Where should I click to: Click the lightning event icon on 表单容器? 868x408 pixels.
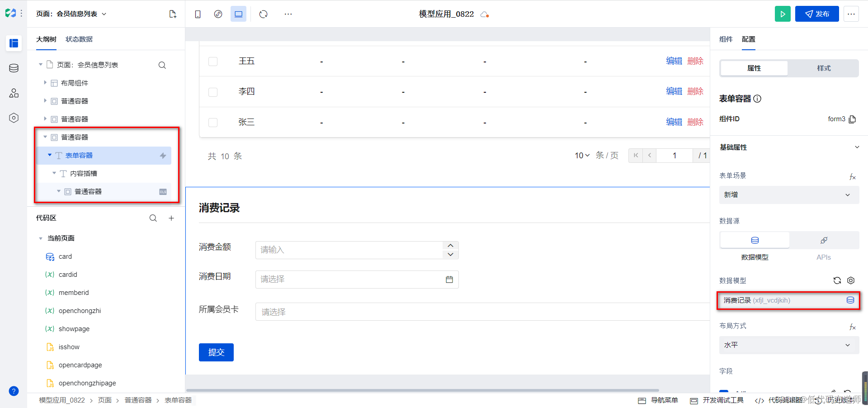tap(163, 156)
